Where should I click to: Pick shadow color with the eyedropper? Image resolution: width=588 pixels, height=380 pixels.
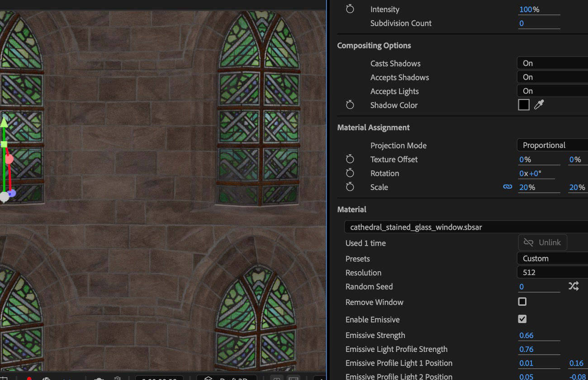click(539, 105)
